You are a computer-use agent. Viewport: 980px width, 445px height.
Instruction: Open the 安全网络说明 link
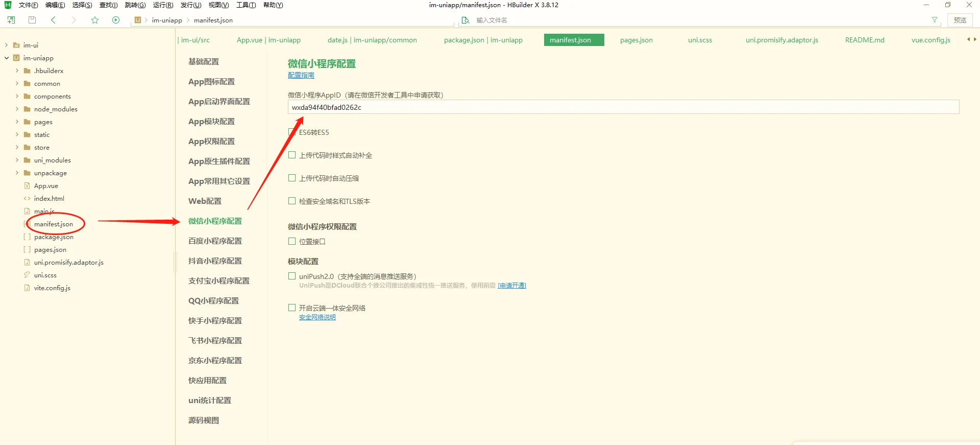[317, 317]
